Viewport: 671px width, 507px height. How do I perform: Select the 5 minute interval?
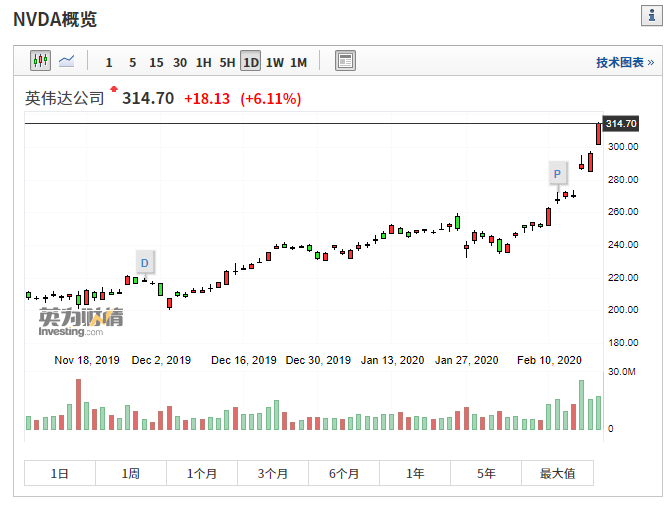tap(133, 63)
